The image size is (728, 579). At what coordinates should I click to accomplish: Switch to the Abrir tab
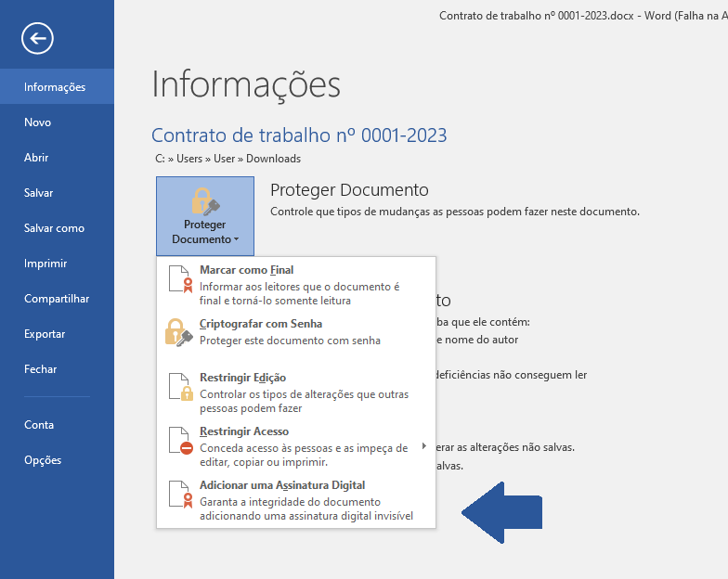(36, 158)
